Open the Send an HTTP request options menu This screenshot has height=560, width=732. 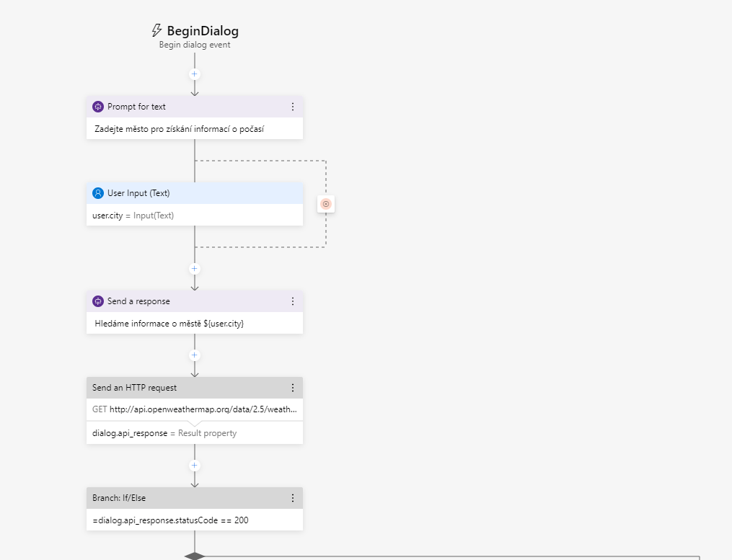coord(293,388)
